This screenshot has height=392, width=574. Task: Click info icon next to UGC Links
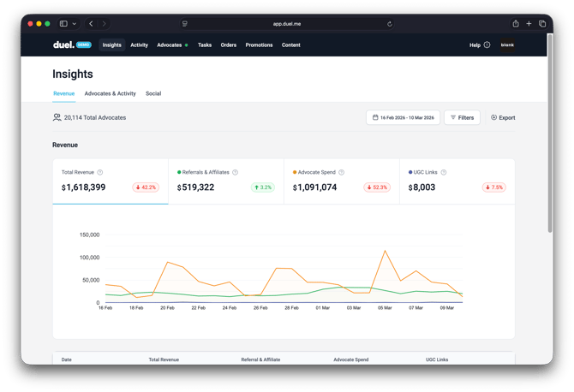(444, 173)
